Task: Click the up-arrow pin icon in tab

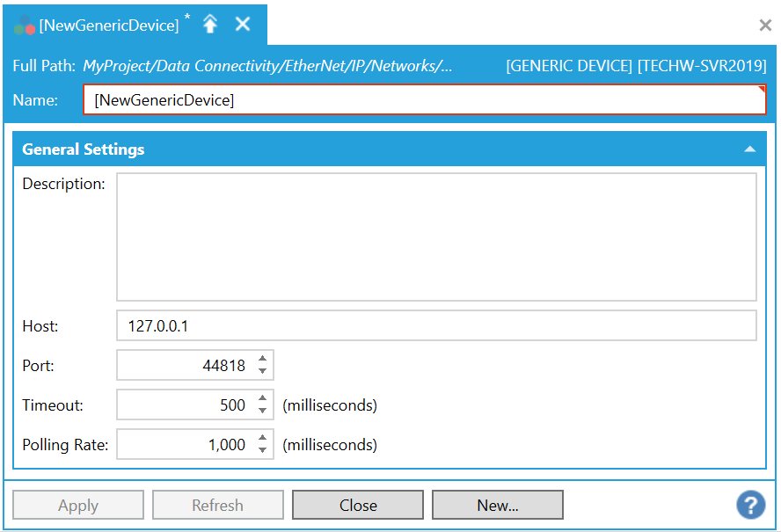Action: pos(210,25)
